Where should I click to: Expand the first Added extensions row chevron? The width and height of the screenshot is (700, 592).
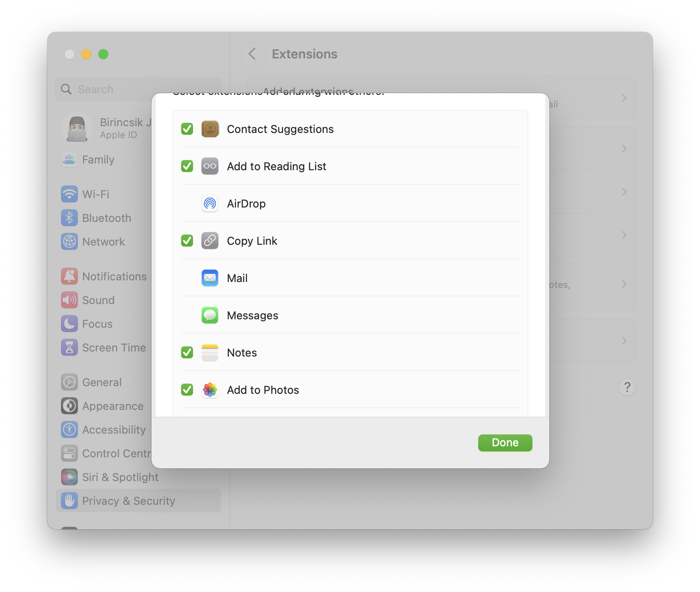click(624, 98)
